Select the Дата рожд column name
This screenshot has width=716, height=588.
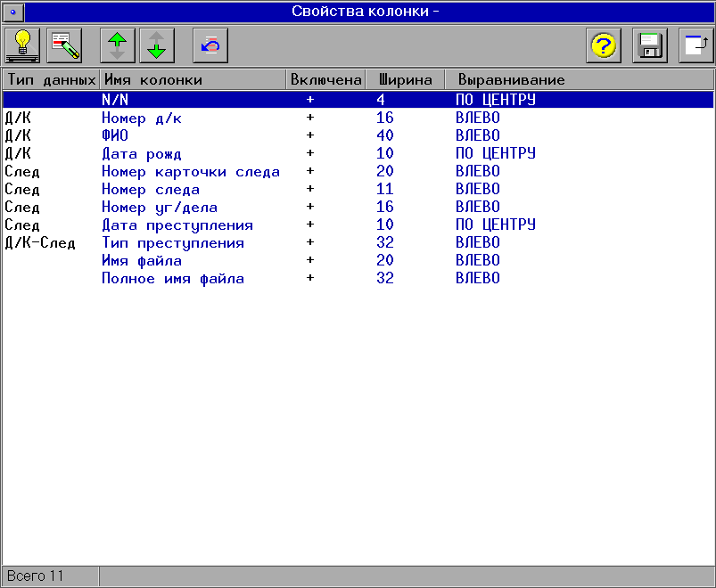click(142, 154)
